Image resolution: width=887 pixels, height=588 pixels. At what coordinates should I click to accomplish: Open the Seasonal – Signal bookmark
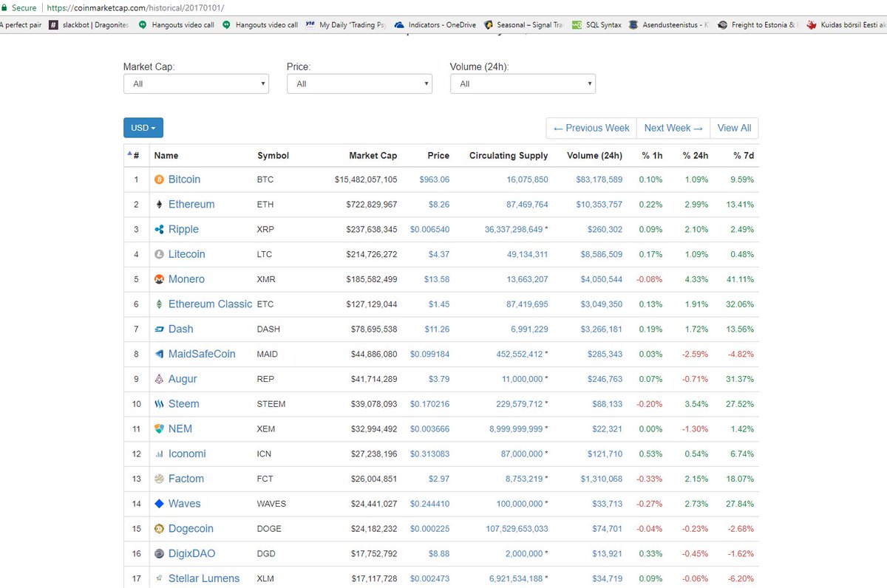[x=524, y=24]
